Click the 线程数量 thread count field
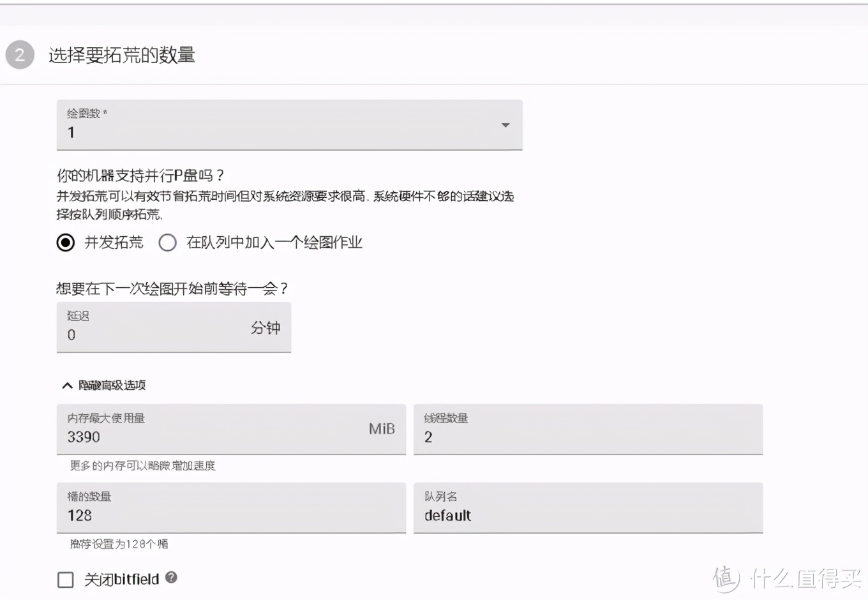Image resolution: width=868 pixels, height=600 pixels. tap(588, 429)
